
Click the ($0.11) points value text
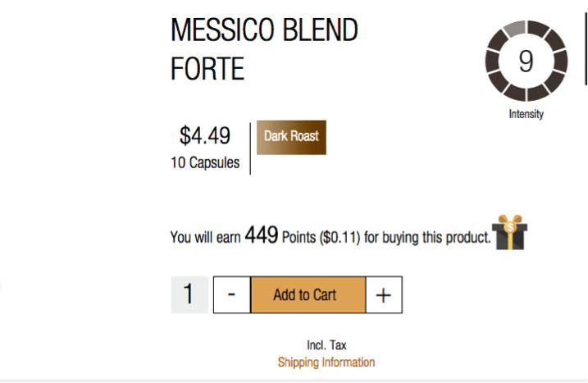tap(340, 238)
